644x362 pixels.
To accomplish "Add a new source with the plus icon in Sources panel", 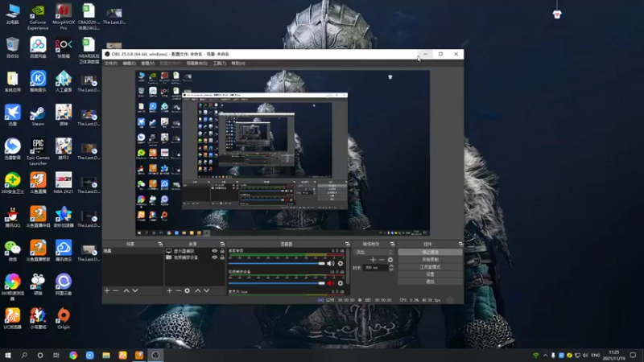I will [x=170, y=290].
